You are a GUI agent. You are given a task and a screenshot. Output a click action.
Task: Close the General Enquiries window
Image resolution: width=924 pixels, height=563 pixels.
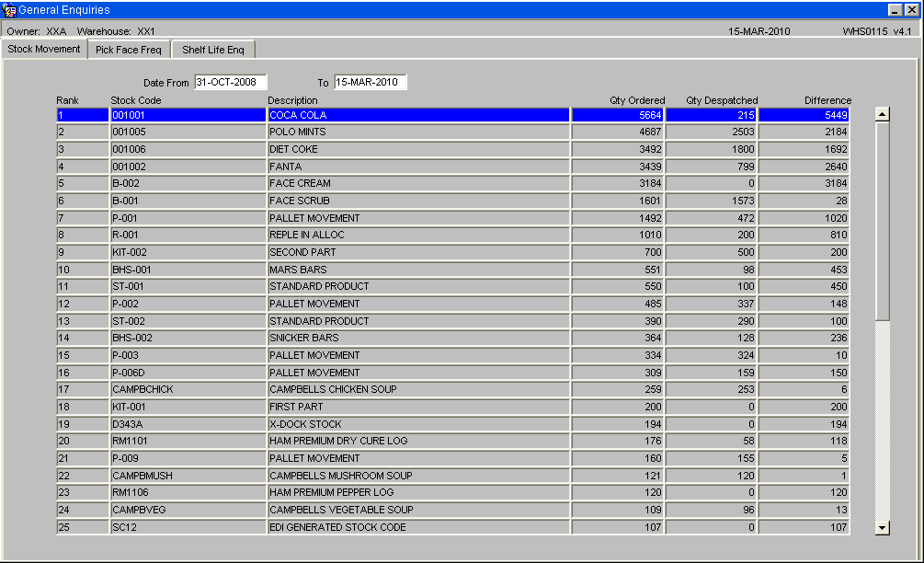[x=911, y=10]
